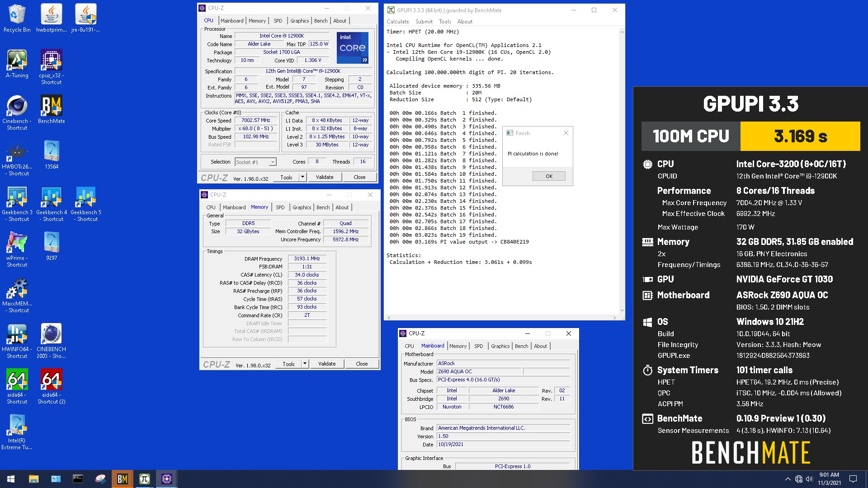Open the HWBOT x265 Shortcut icon
The image size is (868, 488).
[17, 158]
